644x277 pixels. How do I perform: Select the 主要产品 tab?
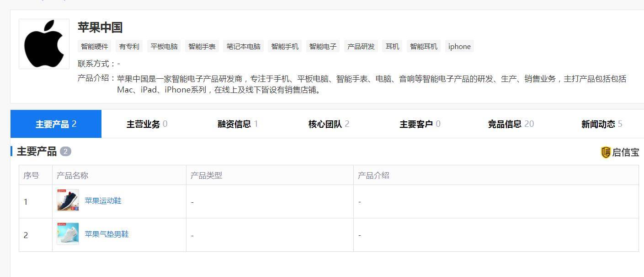[x=56, y=124]
